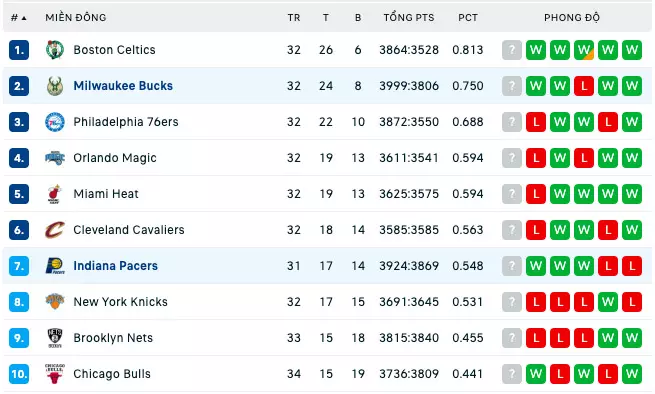Click the Miami Heat flame logo

click(55, 194)
